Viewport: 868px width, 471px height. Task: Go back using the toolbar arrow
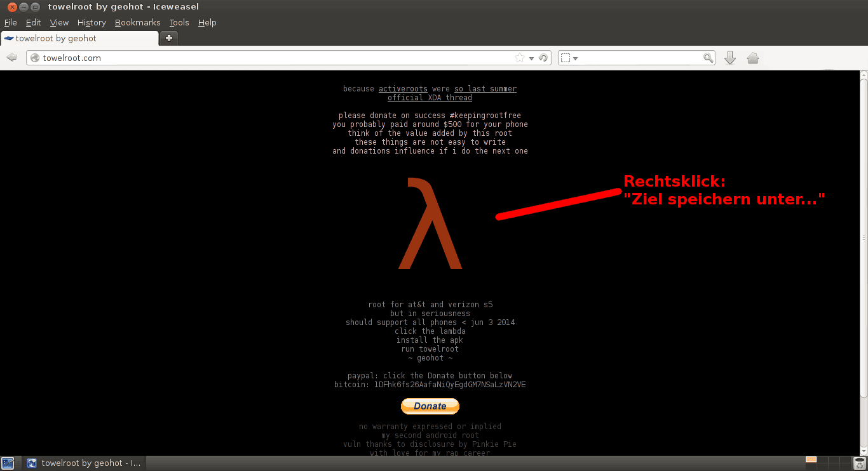tap(11, 58)
